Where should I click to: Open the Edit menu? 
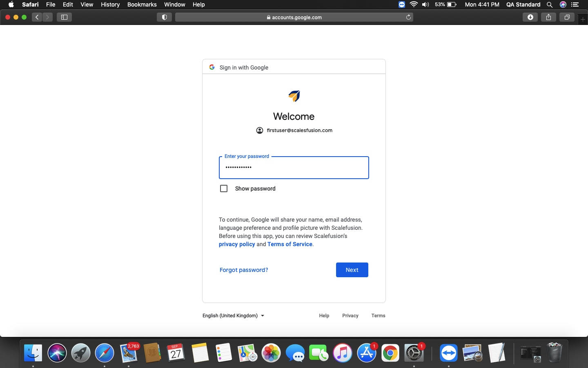click(x=68, y=4)
